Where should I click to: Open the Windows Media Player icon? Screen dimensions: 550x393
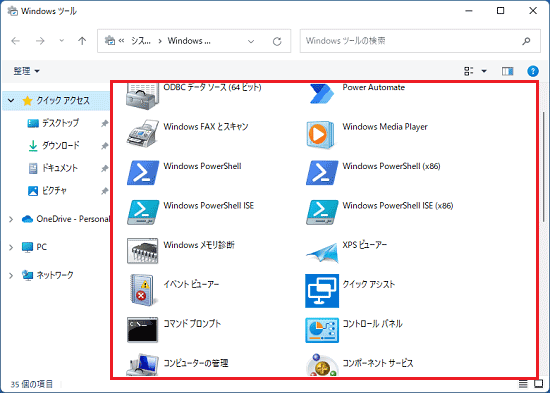pyautogui.click(x=320, y=134)
